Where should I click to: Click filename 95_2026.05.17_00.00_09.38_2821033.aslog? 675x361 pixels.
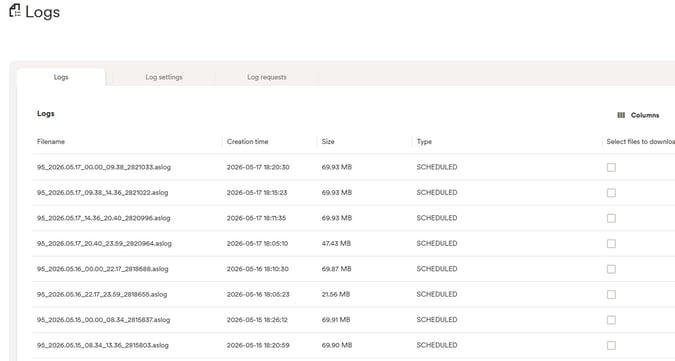(104, 167)
